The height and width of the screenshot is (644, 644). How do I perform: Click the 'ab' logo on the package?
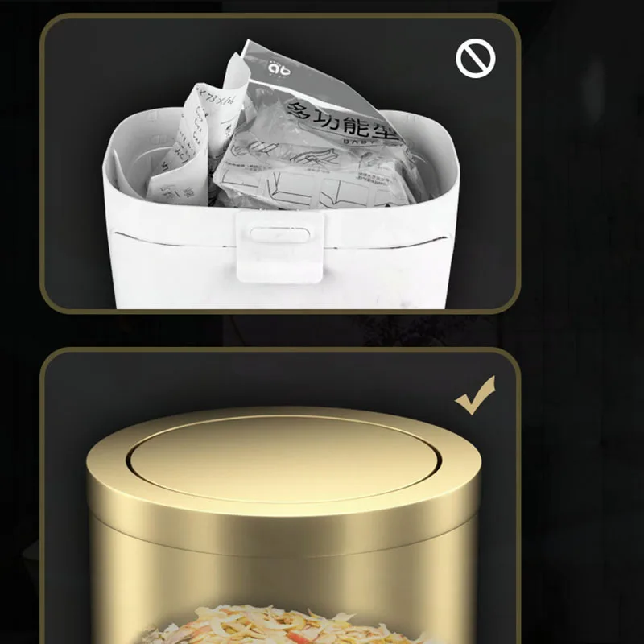pos(279,68)
